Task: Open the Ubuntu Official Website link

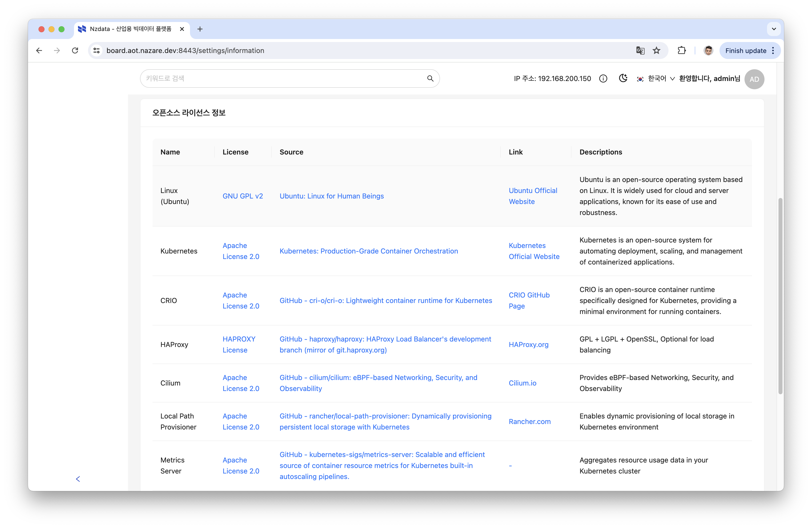Action: coord(533,196)
